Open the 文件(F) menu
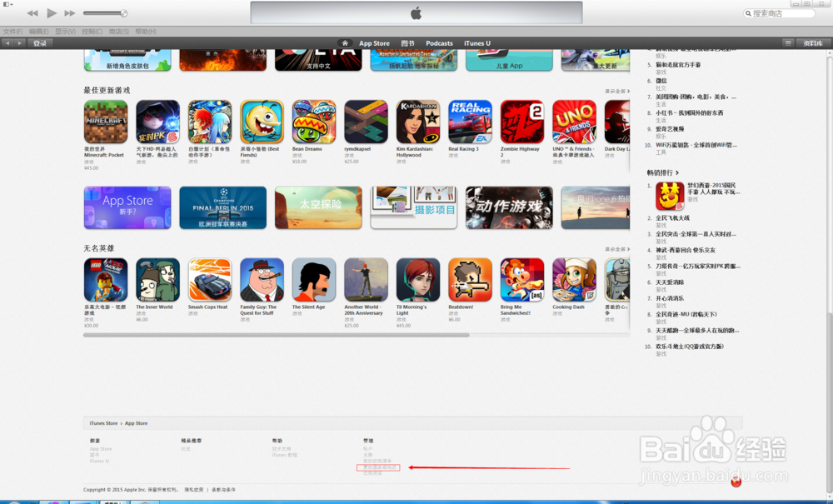This screenshot has width=833, height=504. (x=12, y=32)
